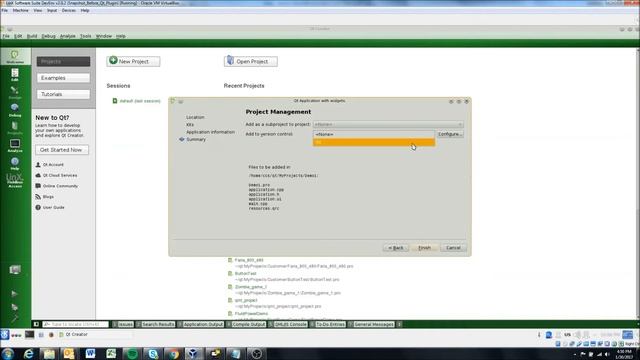Open the terminal in the guest panel

coord(30,335)
